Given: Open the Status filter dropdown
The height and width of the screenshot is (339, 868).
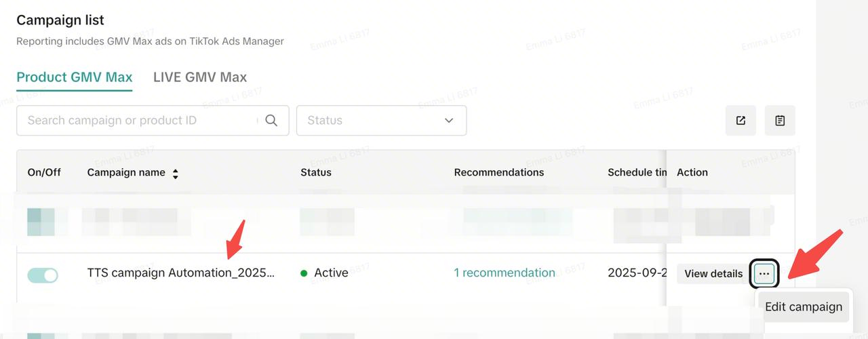Looking at the screenshot, I should (x=381, y=121).
